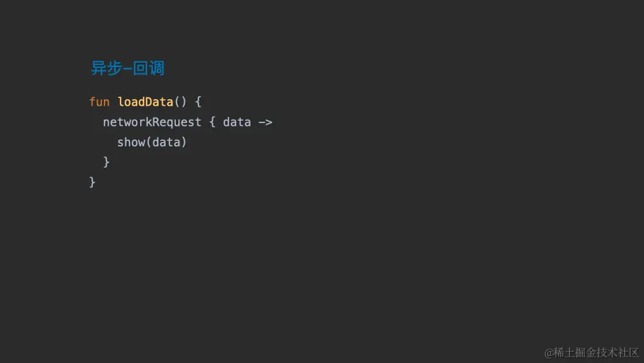Click the opening brace after loadData()
This screenshot has width=644, height=363.
click(198, 102)
